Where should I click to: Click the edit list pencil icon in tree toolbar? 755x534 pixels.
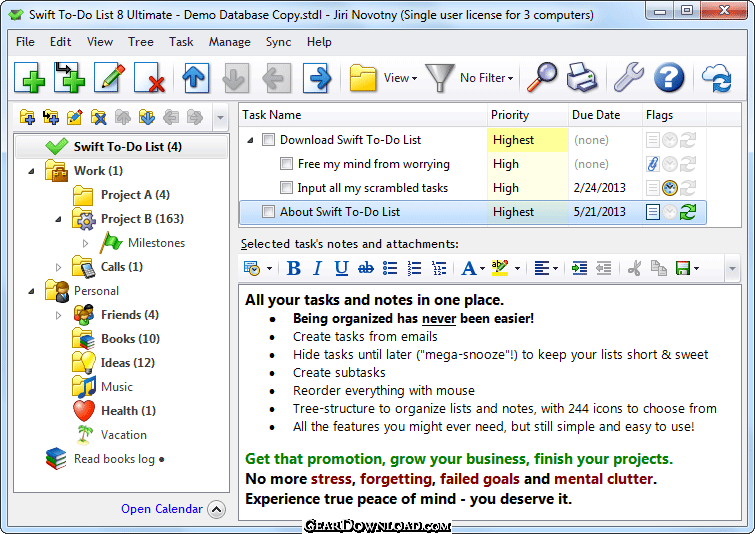[75, 117]
